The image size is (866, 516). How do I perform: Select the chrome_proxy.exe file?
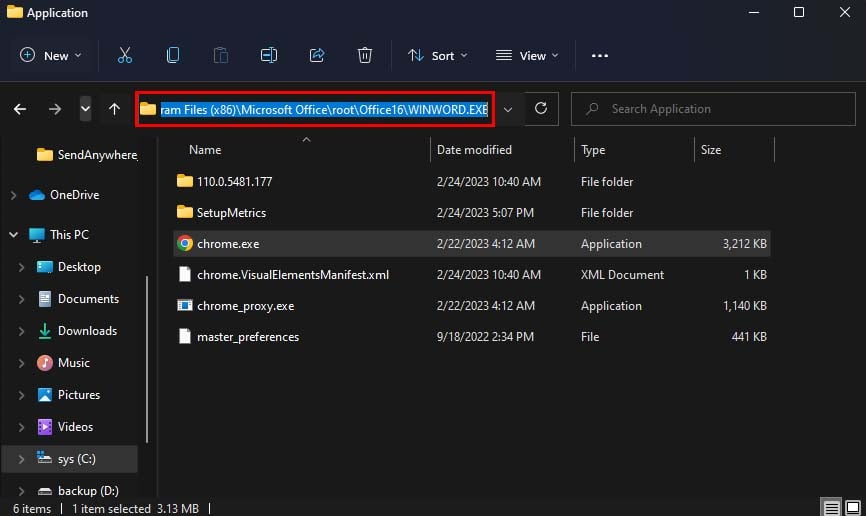(x=245, y=306)
